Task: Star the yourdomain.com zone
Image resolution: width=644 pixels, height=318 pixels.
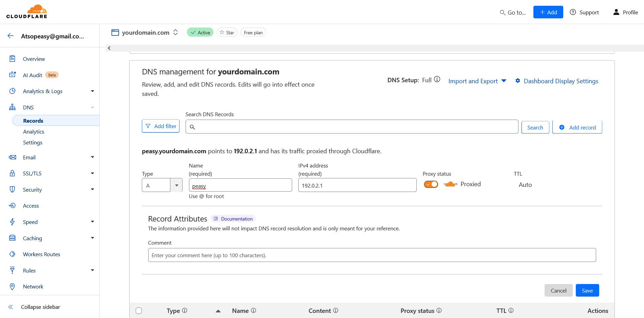Action: click(x=227, y=33)
